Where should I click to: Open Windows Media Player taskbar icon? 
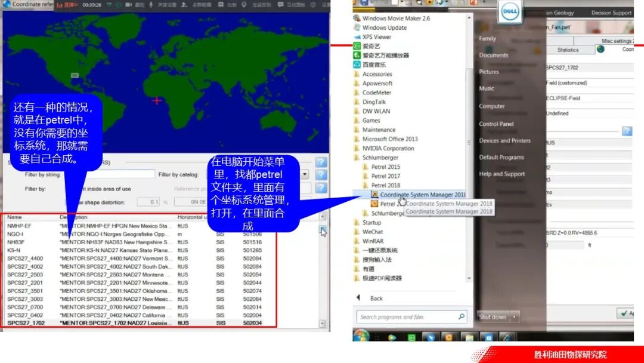tap(392, 337)
